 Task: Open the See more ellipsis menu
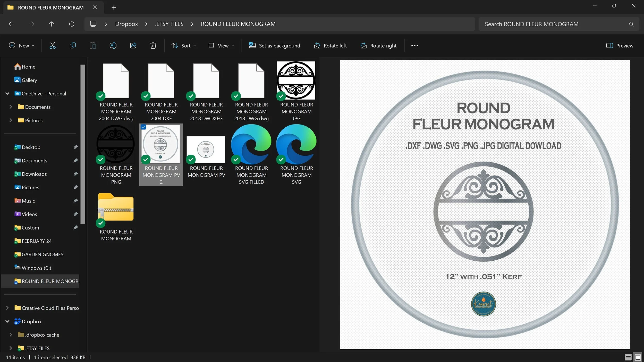click(414, 46)
